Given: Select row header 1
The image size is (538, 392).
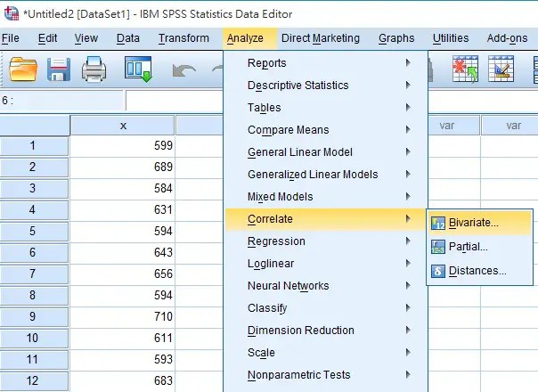Looking at the screenshot, I should pyautogui.click(x=33, y=146).
